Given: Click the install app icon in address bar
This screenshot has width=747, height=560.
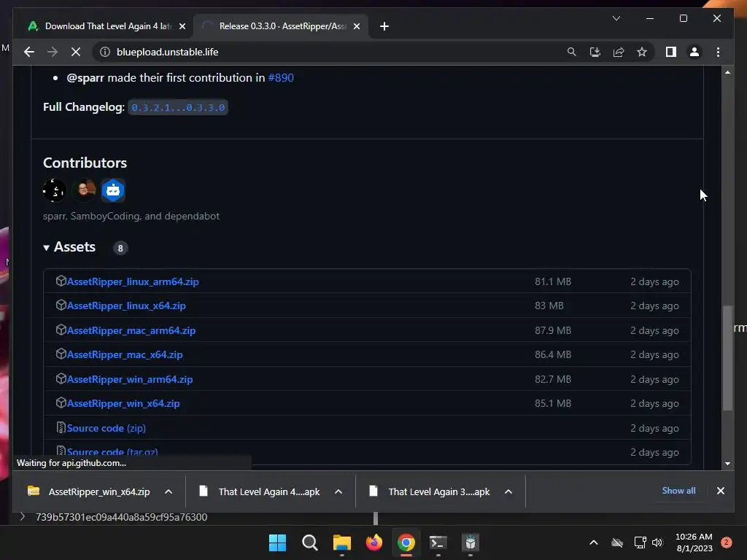Looking at the screenshot, I should click(595, 52).
